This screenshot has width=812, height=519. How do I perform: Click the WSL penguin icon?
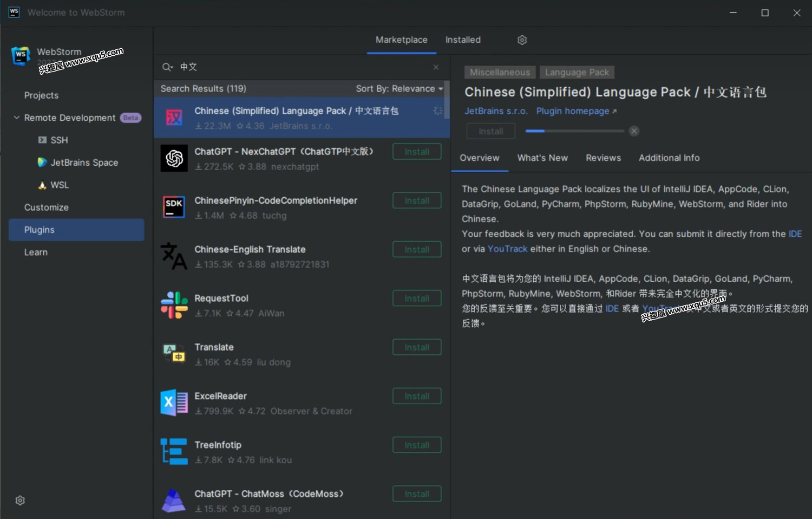42,185
